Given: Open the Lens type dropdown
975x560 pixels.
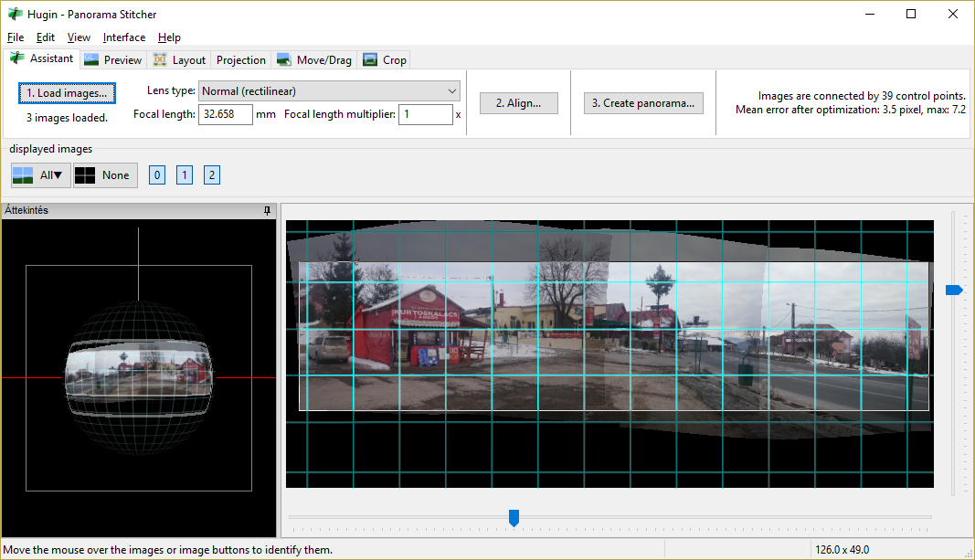Looking at the screenshot, I should (x=329, y=91).
